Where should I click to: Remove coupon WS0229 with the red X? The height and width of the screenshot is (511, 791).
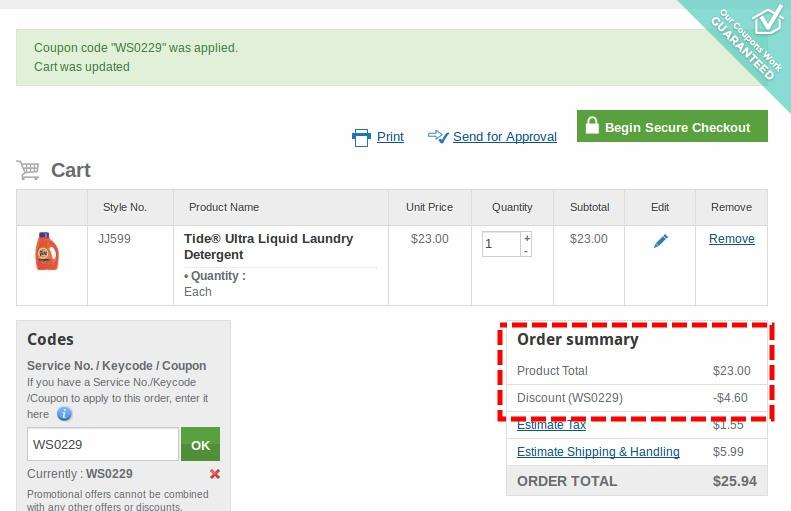coord(215,474)
